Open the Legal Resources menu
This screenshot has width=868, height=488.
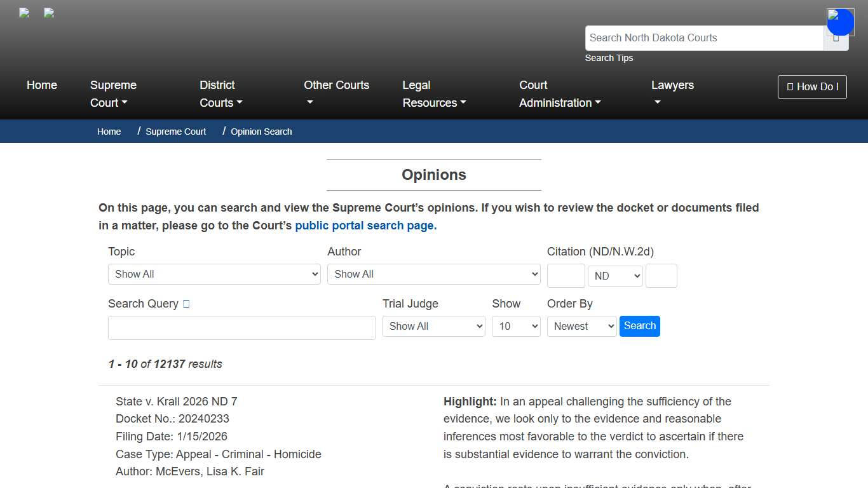coord(433,94)
